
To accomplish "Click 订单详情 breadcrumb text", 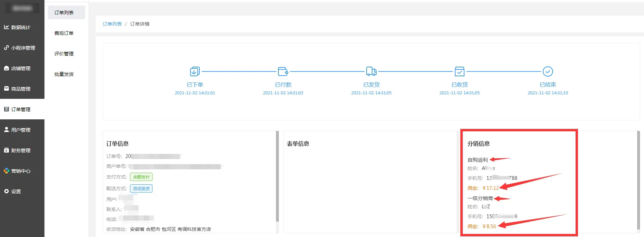I will point(140,24).
